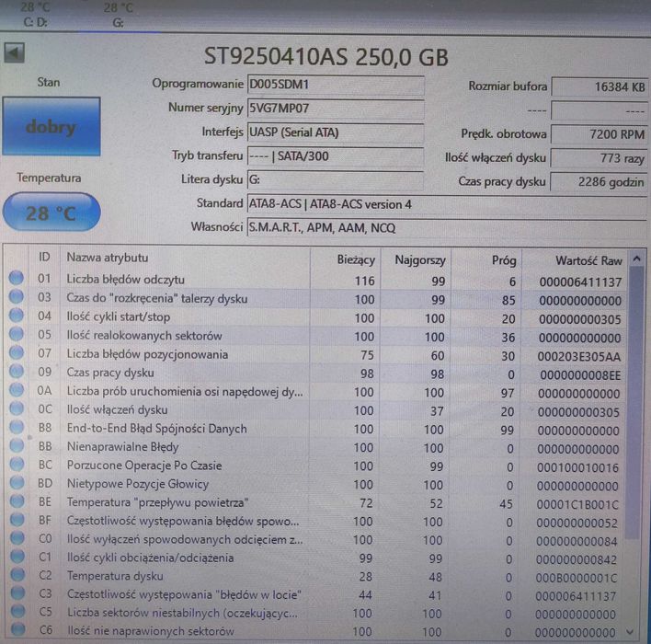Click status circle for B8 End-to-End row
Image resolution: width=651 pixels, height=644 pixels.
[17, 427]
